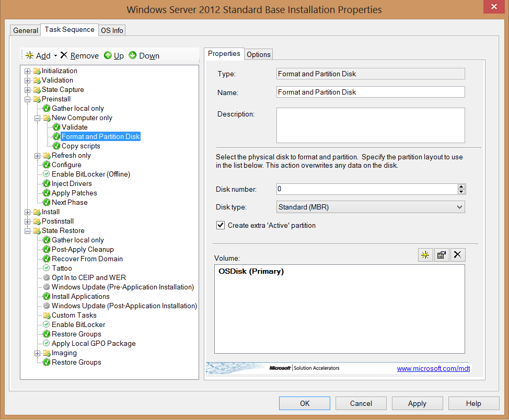Expand the Refresh only group
509x420 pixels.
coord(37,156)
